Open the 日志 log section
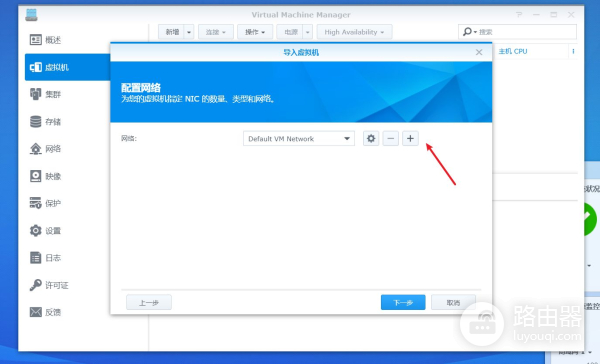Image resolution: width=600 pixels, height=364 pixels. (46, 258)
